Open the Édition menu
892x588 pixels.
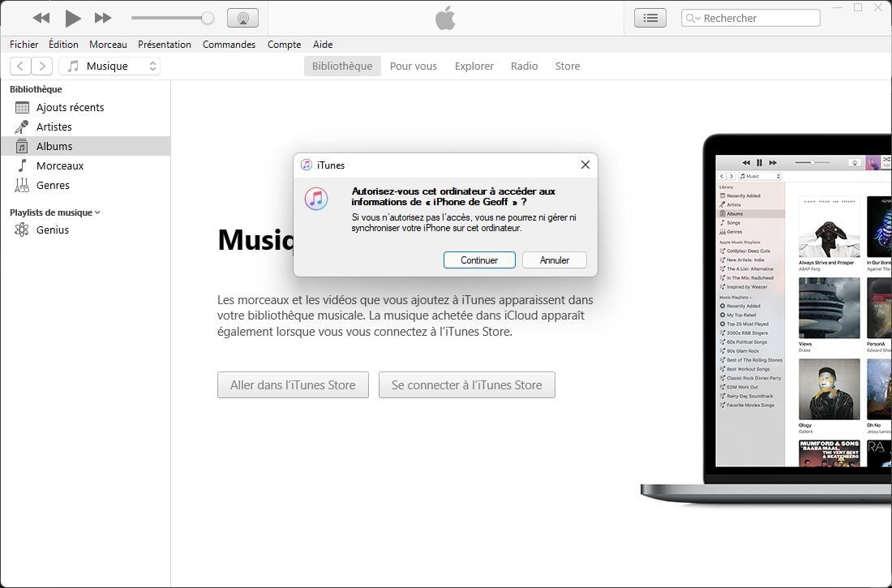point(63,45)
